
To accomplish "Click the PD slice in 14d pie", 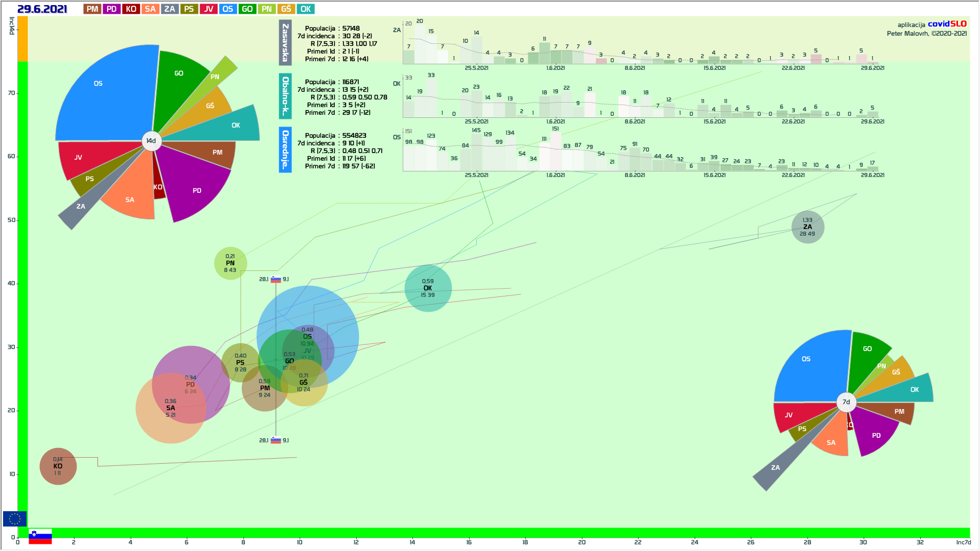I will pos(197,191).
